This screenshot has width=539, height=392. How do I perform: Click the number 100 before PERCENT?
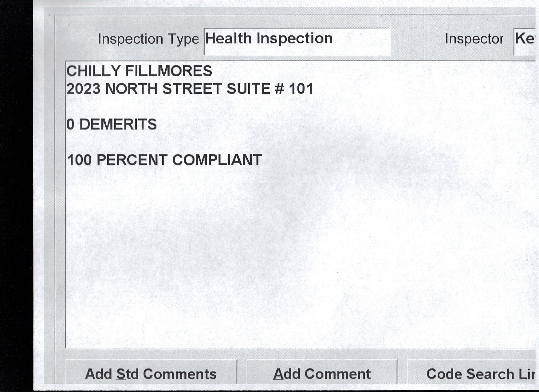pyautogui.click(x=79, y=160)
